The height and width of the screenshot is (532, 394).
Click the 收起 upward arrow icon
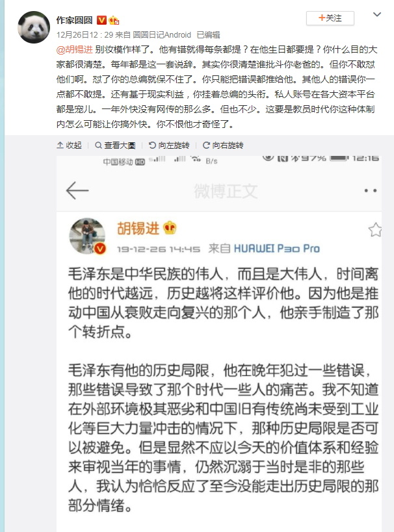tap(60, 146)
